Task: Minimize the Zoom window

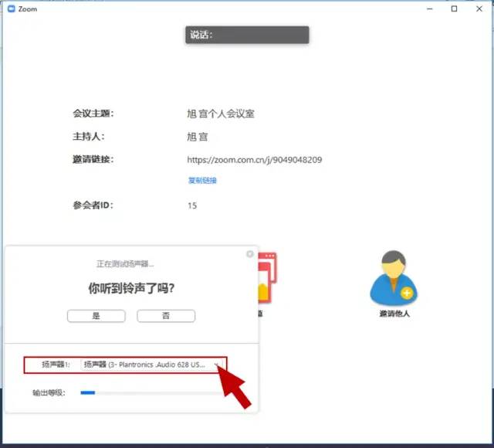Action: click(x=429, y=8)
